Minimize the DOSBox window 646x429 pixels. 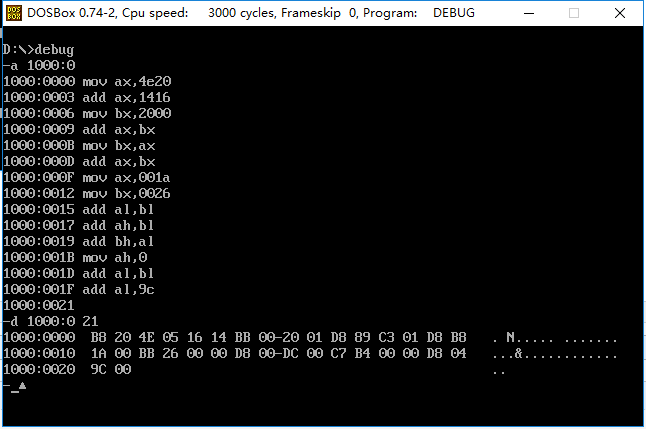pos(529,13)
